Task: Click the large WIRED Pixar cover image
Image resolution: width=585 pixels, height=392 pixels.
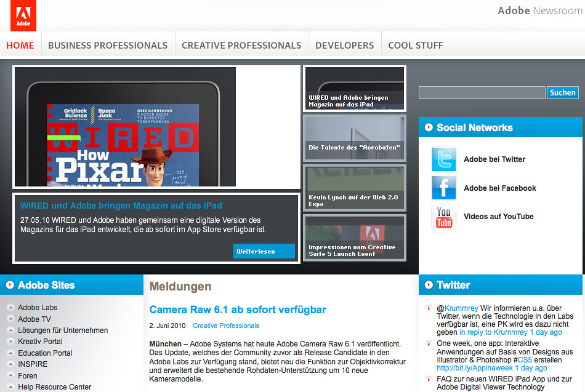Action: coord(126,127)
